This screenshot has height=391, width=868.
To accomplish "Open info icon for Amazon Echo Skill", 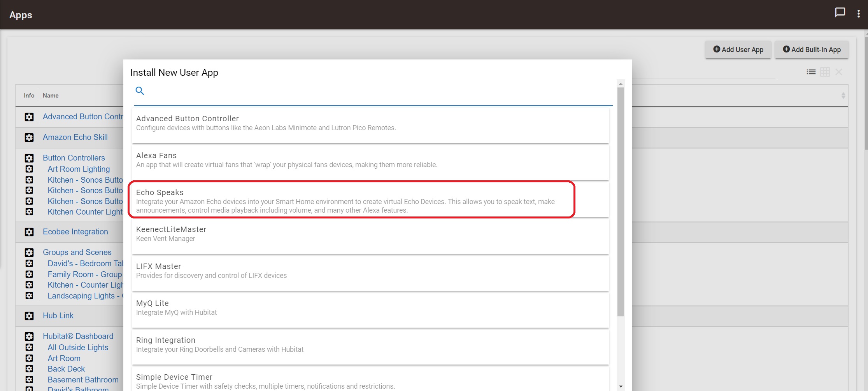I will pos(29,138).
